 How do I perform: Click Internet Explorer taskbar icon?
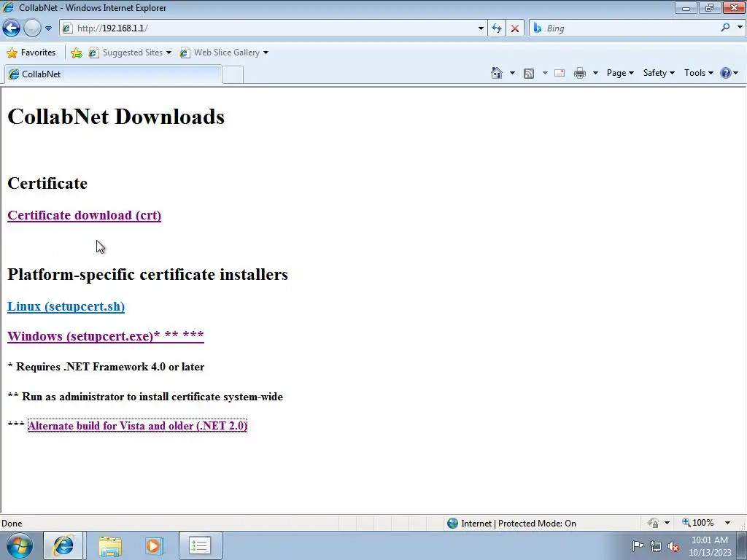[x=63, y=545]
